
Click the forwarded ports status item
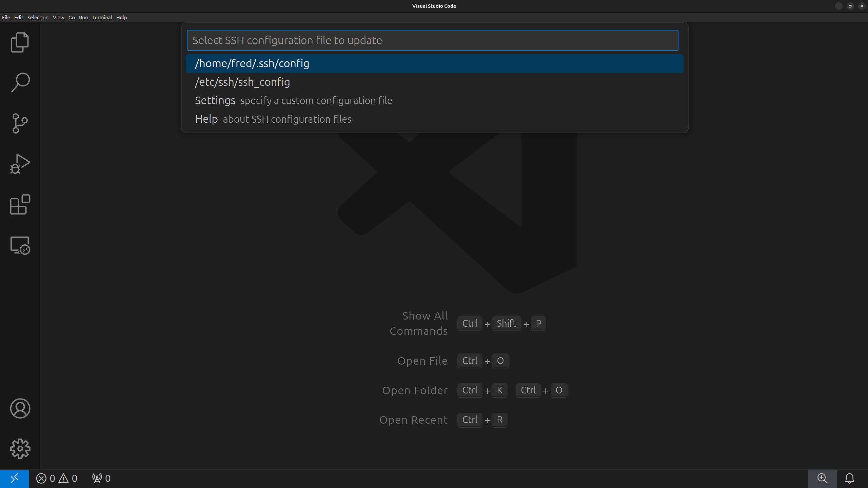101,479
